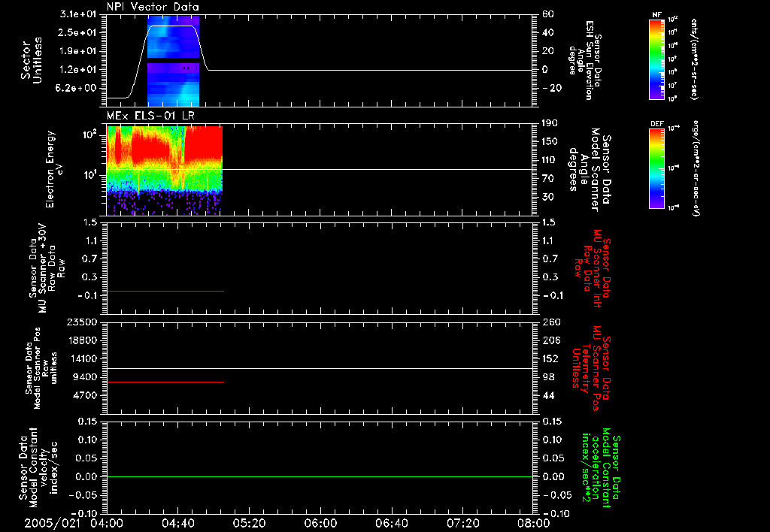This screenshot has width=770, height=532.
Task: Click the MU Scanner +30V Raw Data label
Action: (x=47, y=268)
